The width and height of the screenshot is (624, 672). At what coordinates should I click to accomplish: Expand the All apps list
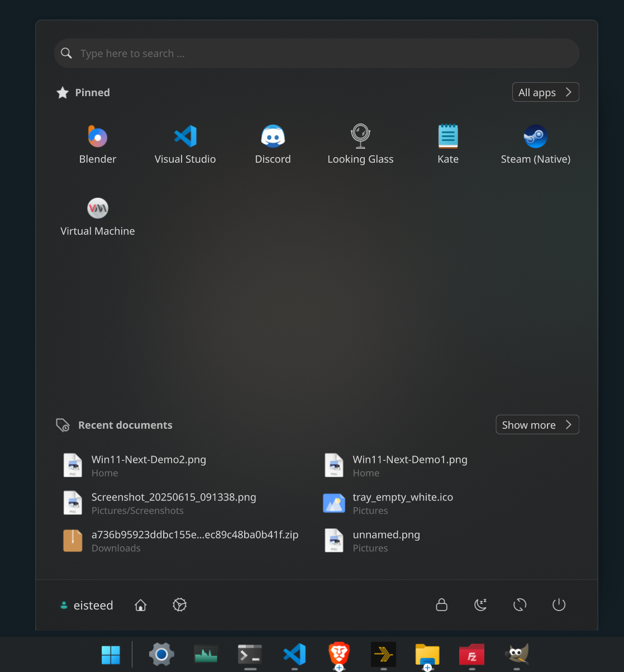545,92
